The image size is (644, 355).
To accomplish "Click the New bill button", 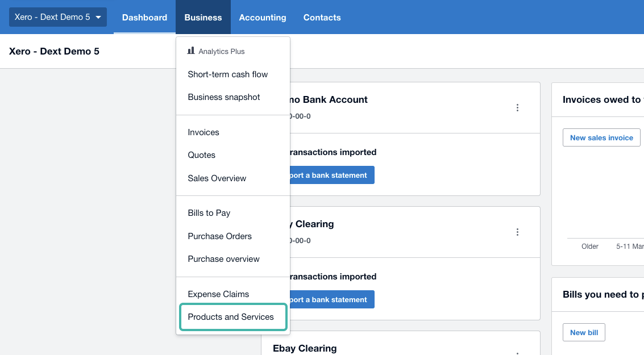I will pyautogui.click(x=584, y=332).
